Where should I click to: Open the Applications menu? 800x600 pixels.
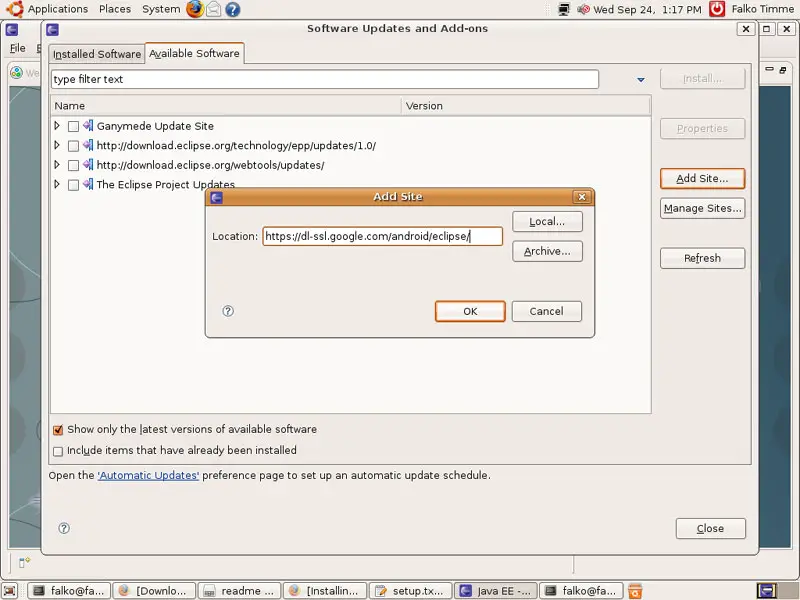click(58, 9)
